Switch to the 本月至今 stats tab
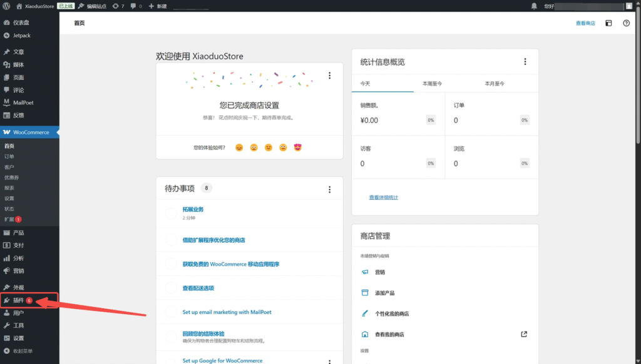 pyautogui.click(x=495, y=83)
